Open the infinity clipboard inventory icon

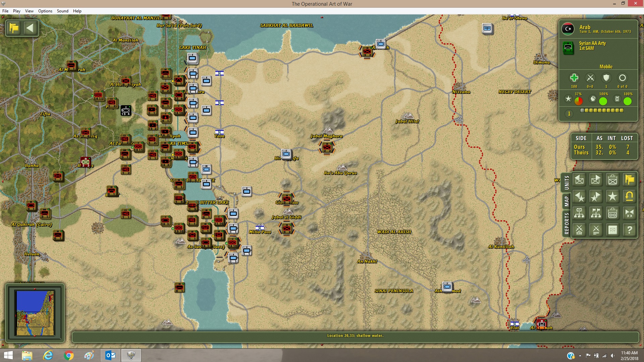click(612, 213)
